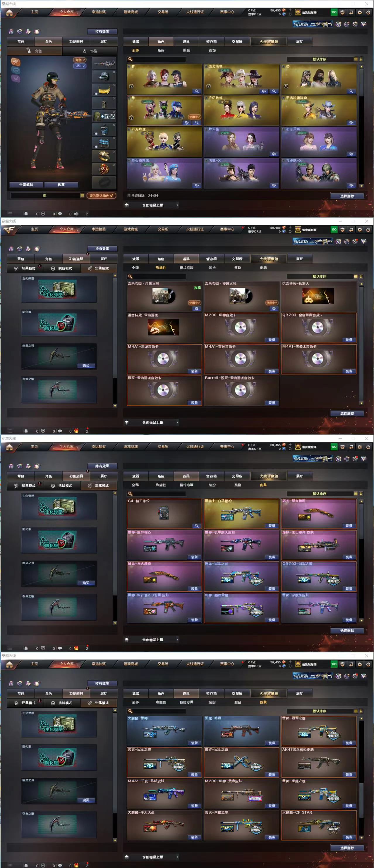Click the power icon in the sound-card window top bar

coord(368,230)
